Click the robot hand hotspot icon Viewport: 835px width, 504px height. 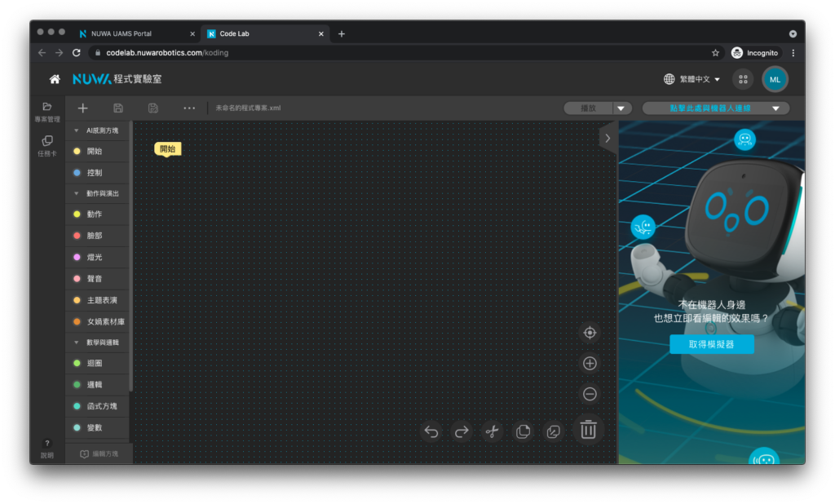tap(643, 227)
